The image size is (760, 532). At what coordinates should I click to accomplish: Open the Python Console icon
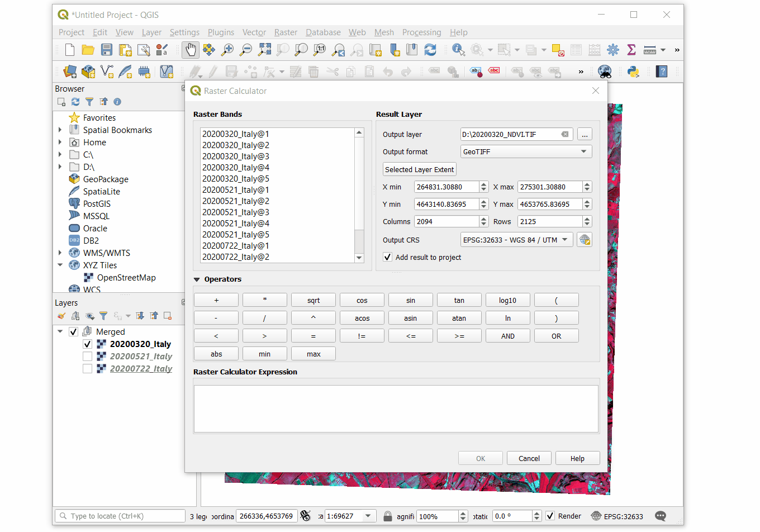tap(633, 72)
